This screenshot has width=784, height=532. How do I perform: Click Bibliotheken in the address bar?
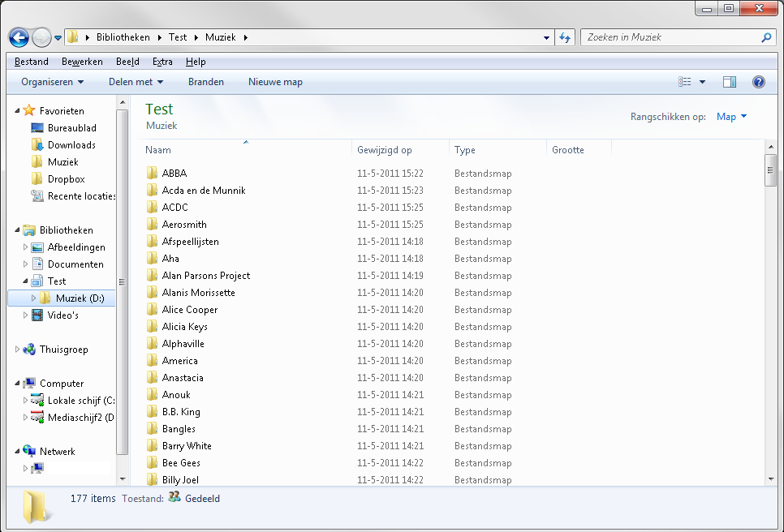tap(123, 37)
